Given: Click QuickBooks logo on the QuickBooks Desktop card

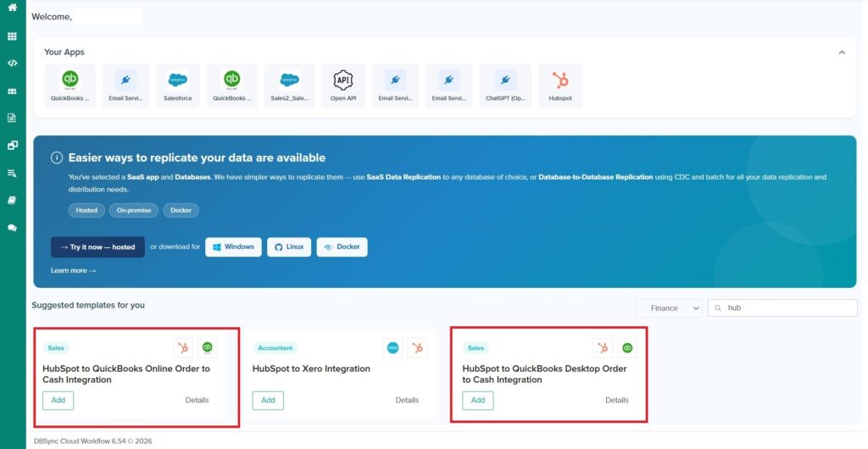Looking at the screenshot, I should (627, 348).
